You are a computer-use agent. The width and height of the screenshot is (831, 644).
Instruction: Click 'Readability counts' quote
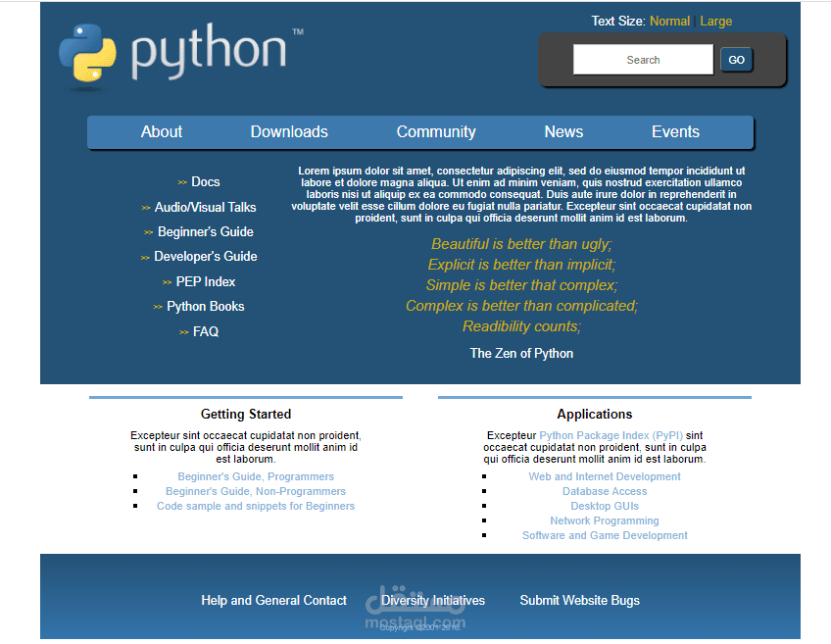click(x=521, y=326)
